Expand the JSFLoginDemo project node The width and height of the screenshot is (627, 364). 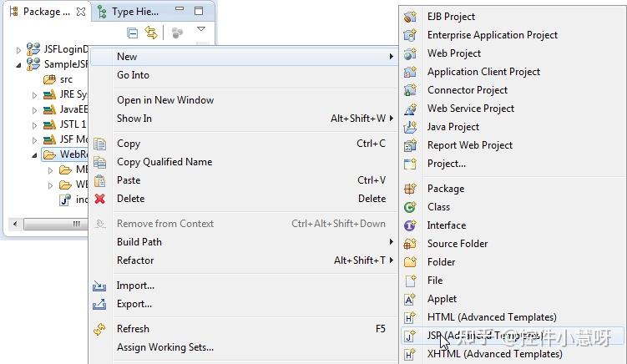[19, 50]
